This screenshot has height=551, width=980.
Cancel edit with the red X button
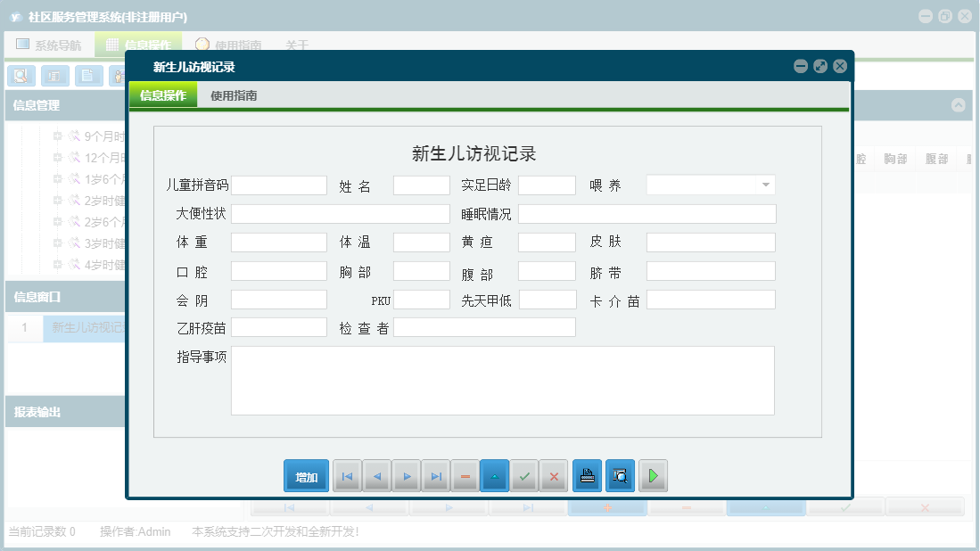coord(554,476)
